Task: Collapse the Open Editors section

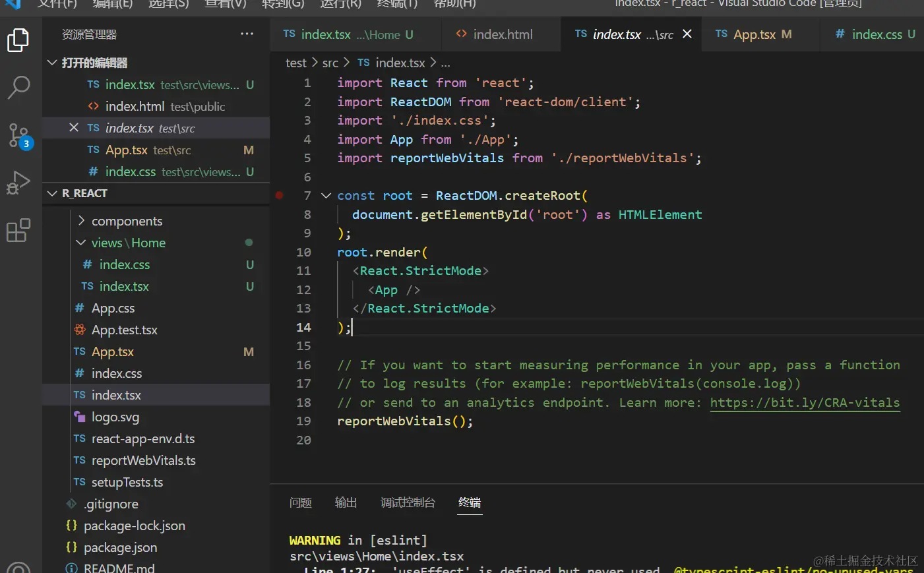Action: point(53,63)
